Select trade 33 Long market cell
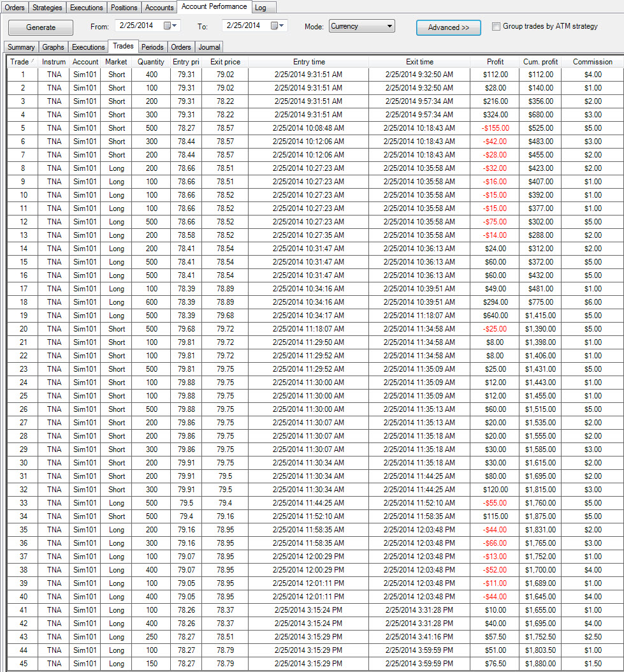 pyautogui.click(x=116, y=502)
